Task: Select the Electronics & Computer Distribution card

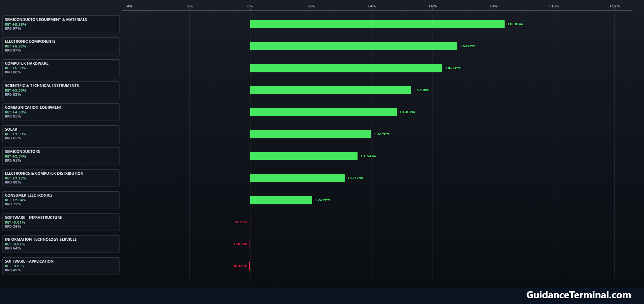Action: [61, 178]
